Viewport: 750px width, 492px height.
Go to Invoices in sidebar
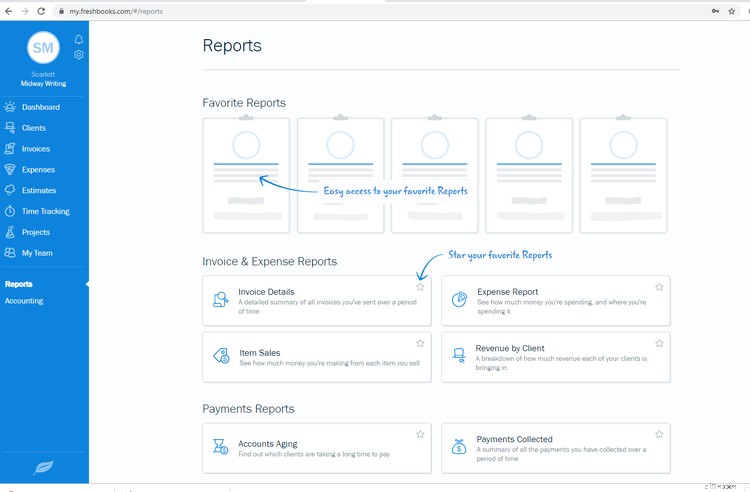[x=36, y=149]
